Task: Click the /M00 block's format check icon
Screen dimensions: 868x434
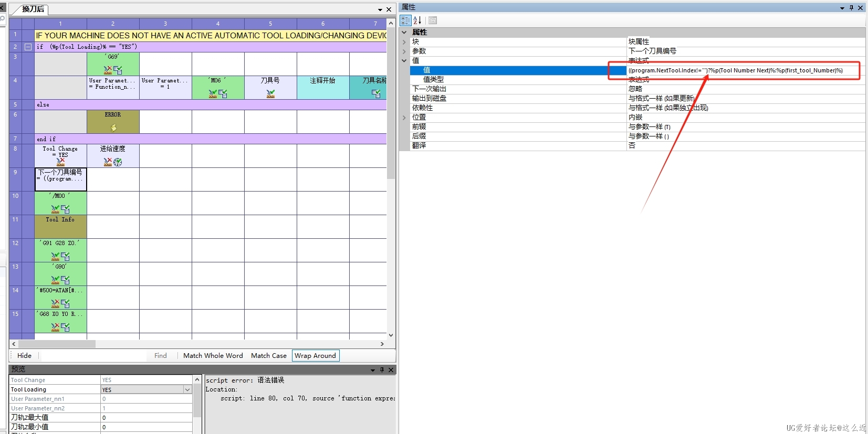Action: click(65, 209)
